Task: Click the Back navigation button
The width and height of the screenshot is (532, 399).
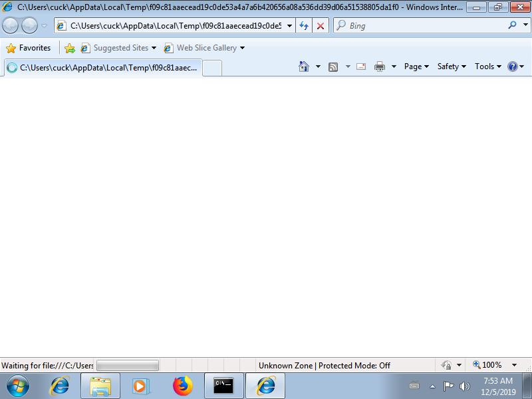Action: [10, 26]
